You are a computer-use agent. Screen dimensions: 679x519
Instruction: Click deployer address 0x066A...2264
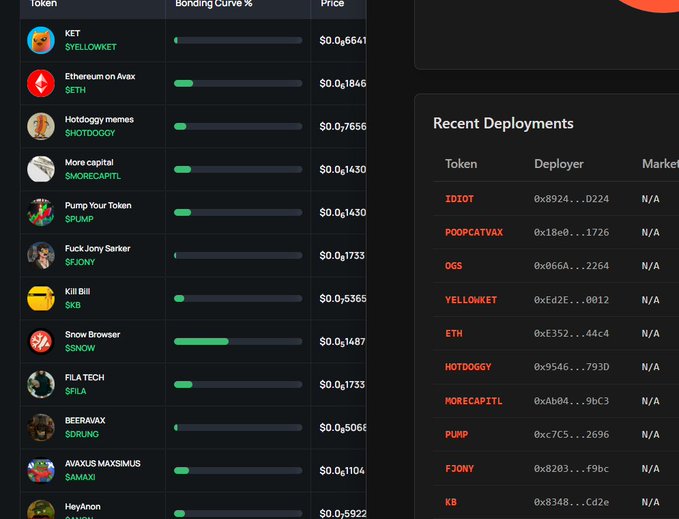point(571,266)
